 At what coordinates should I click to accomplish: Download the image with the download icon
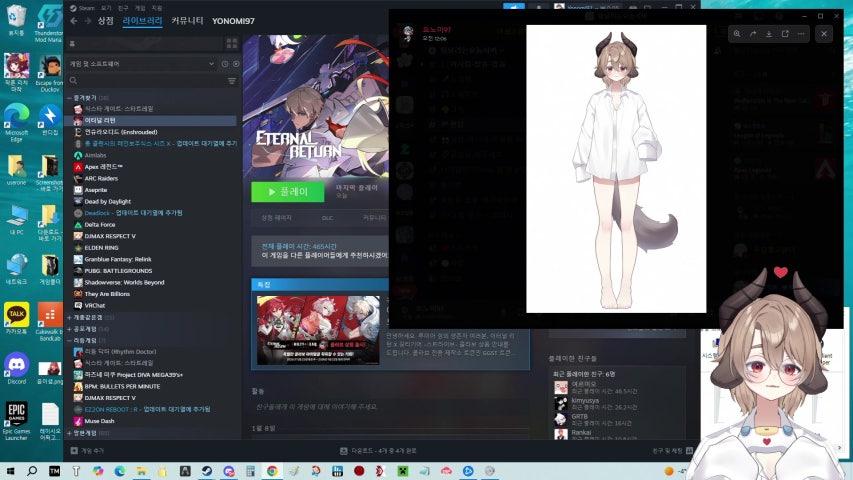tap(769, 34)
